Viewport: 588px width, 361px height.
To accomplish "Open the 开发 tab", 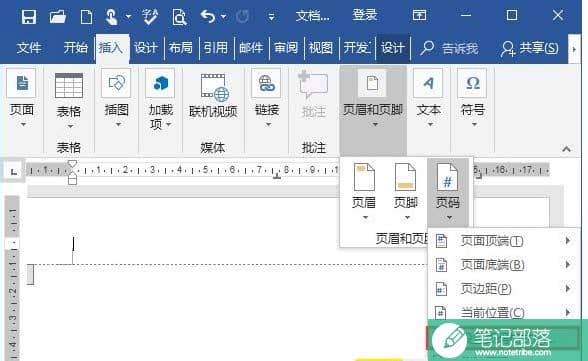I will 356,48.
